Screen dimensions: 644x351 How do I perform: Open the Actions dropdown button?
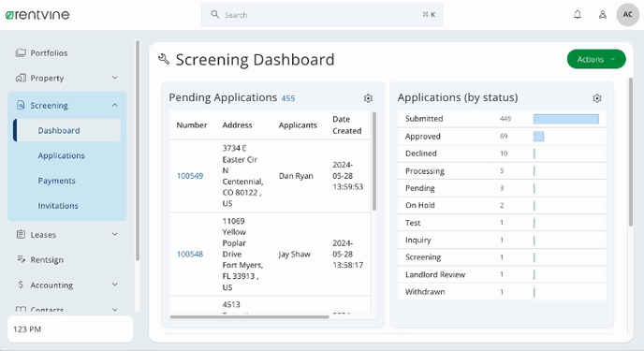click(x=596, y=59)
